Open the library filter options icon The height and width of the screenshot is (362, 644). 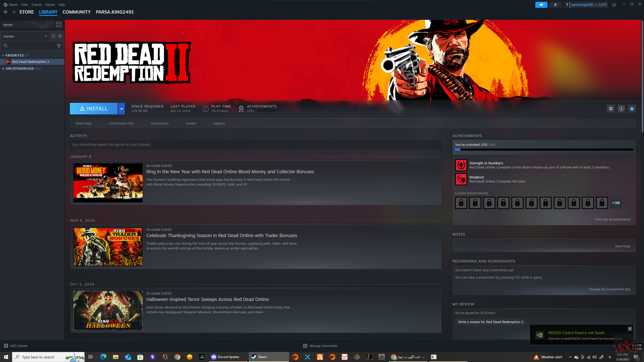point(59,46)
